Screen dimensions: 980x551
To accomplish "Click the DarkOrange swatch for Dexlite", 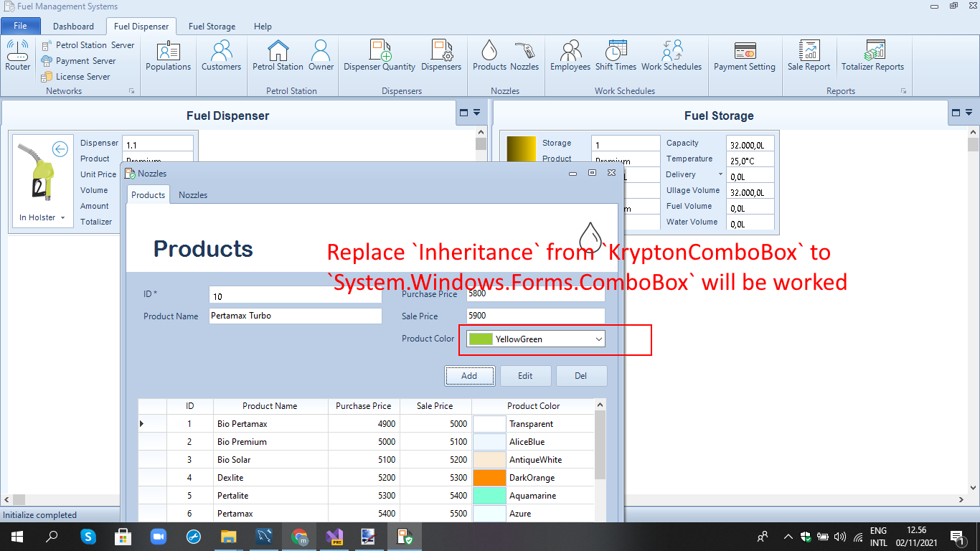I will [x=489, y=477].
